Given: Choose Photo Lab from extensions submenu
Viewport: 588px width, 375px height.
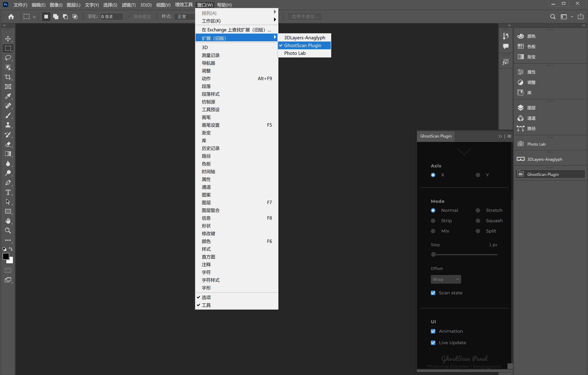Looking at the screenshot, I should click(295, 53).
